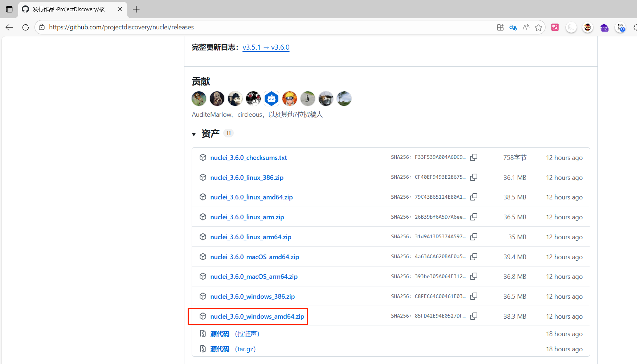Click the 38.3 MB file size
The image size is (637, 364).
(x=515, y=317)
